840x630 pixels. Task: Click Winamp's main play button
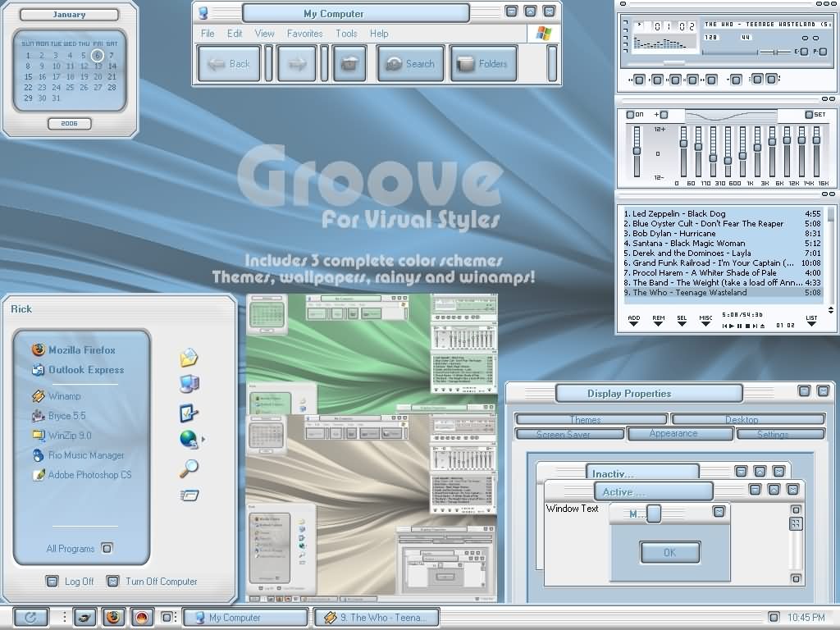coord(657,80)
